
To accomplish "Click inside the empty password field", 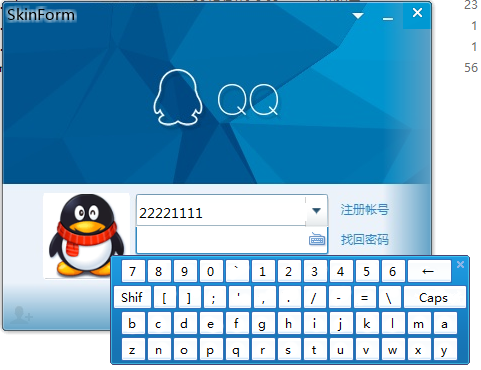I will click(222, 240).
